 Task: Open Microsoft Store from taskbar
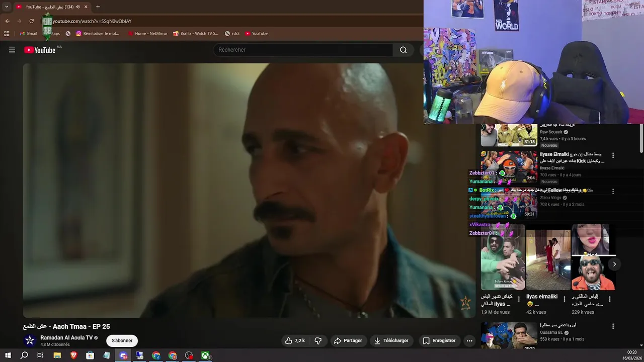point(90,355)
